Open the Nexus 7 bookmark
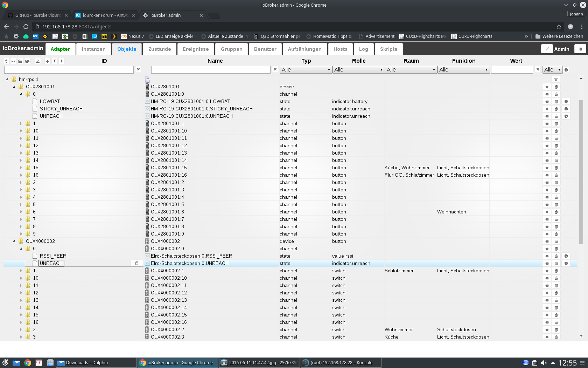The height and width of the screenshot is (368, 588). (133, 36)
